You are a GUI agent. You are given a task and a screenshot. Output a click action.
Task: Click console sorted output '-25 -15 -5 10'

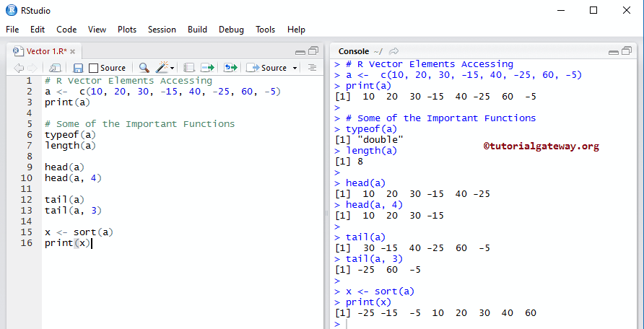pyautogui.click(x=401, y=313)
